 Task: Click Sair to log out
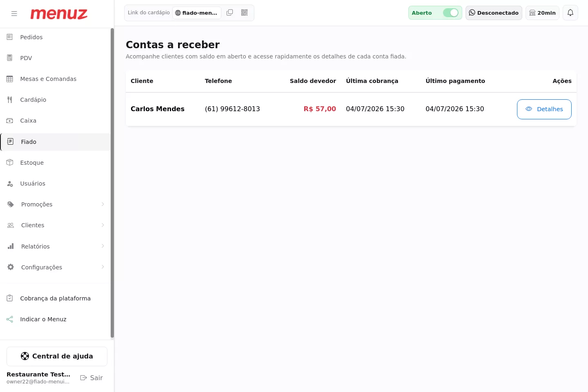click(91, 378)
